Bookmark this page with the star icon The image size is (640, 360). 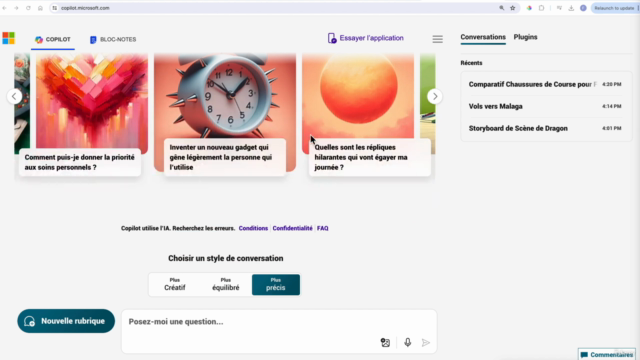(x=513, y=8)
